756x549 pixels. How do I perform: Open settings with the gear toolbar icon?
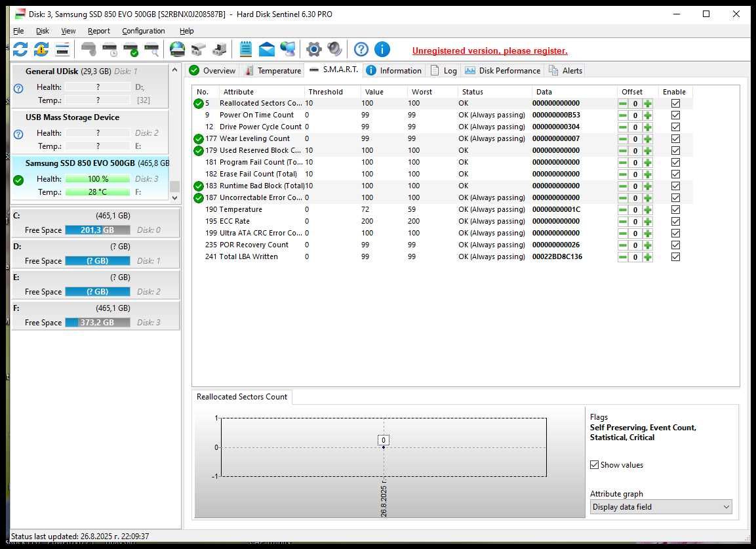(314, 49)
